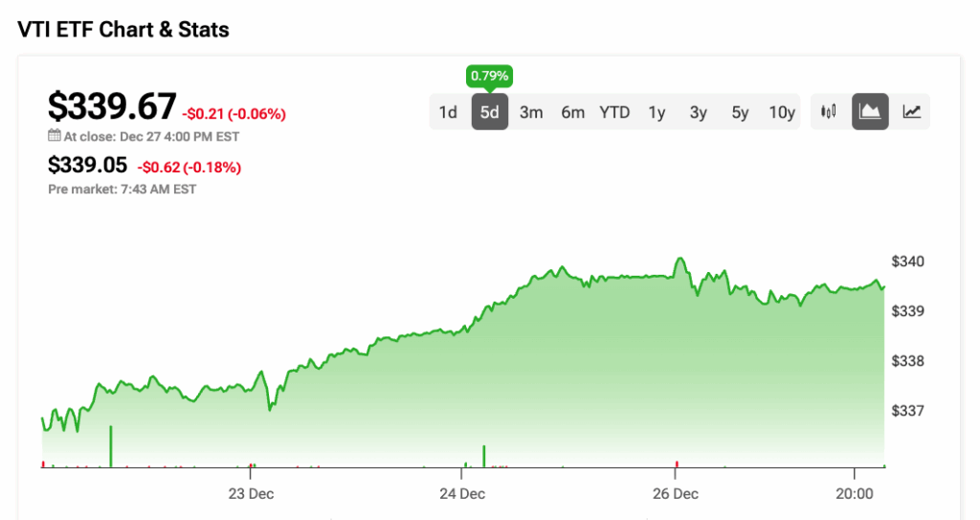This screenshot has height=520, width=980.
Task: Switch chart to YTD range
Action: click(x=614, y=112)
